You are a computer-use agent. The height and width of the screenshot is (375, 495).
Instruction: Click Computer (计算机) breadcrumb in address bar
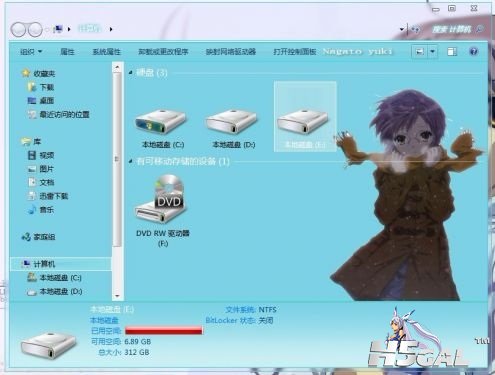click(89, 29)
